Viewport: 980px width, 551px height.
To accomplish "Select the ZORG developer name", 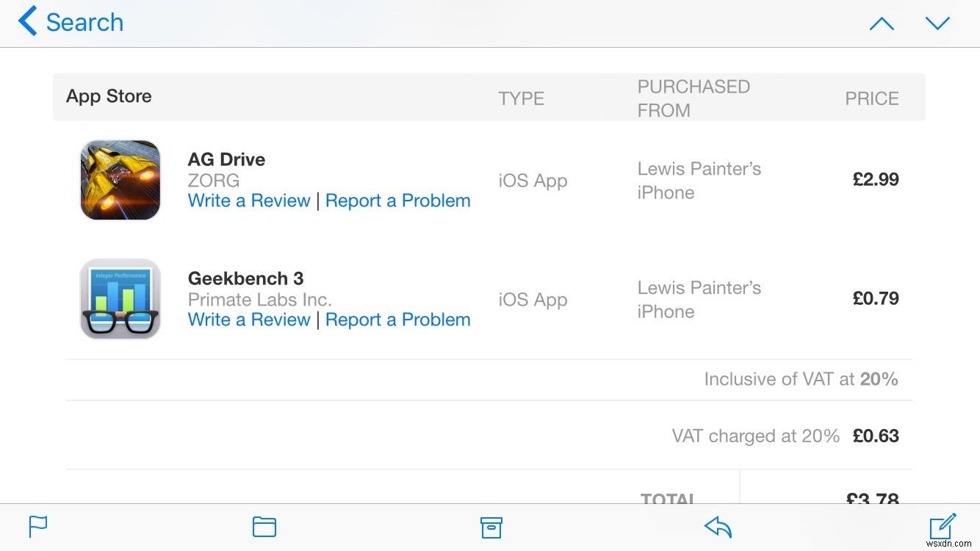I will (214, 180).
